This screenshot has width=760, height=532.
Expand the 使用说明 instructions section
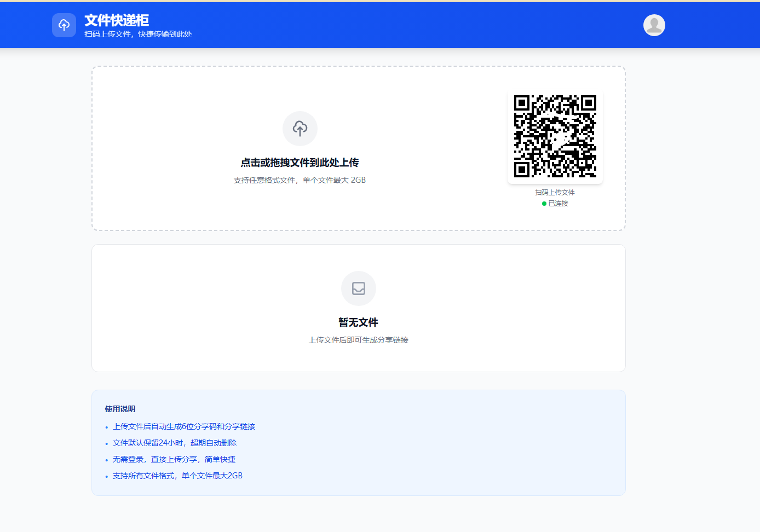[119, 409]
